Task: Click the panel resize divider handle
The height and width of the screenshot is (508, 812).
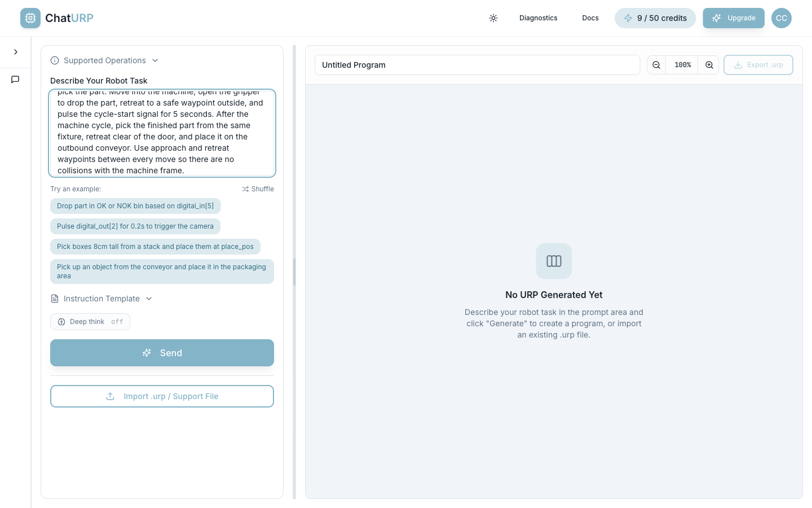Action: (x=294, y=272)
